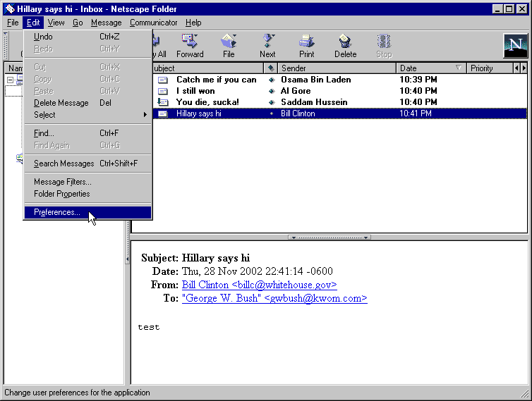
Task: Choose Delete Message from Edit menu
Action: [88, 103]
